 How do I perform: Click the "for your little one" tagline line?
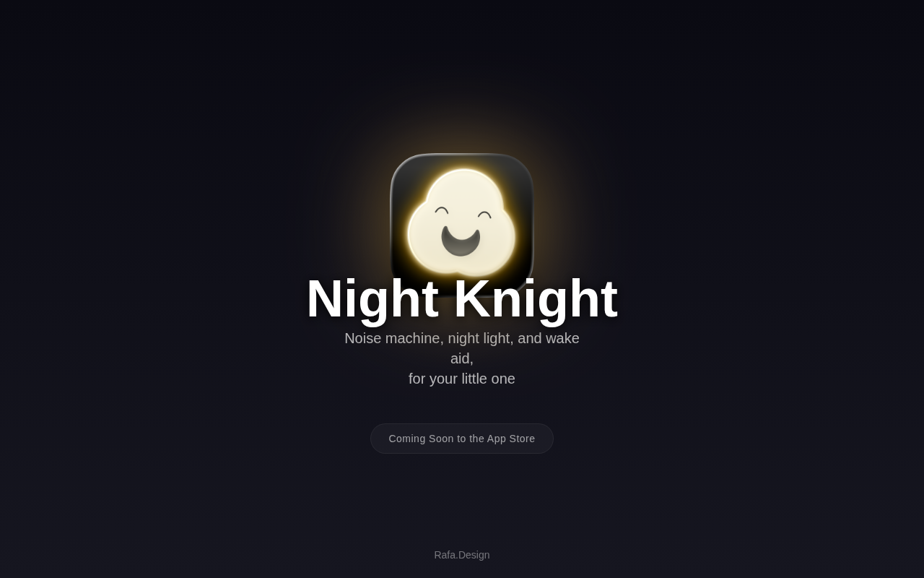(462, 379)
